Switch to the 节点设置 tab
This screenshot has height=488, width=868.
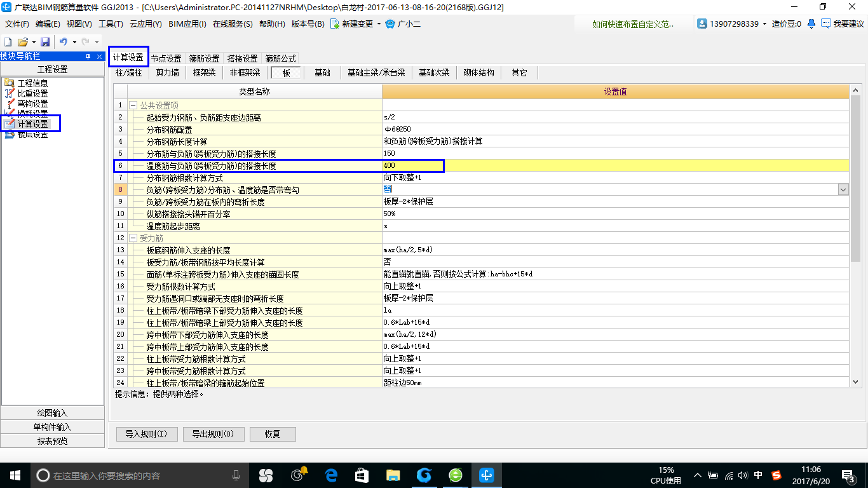pos(166,58)
